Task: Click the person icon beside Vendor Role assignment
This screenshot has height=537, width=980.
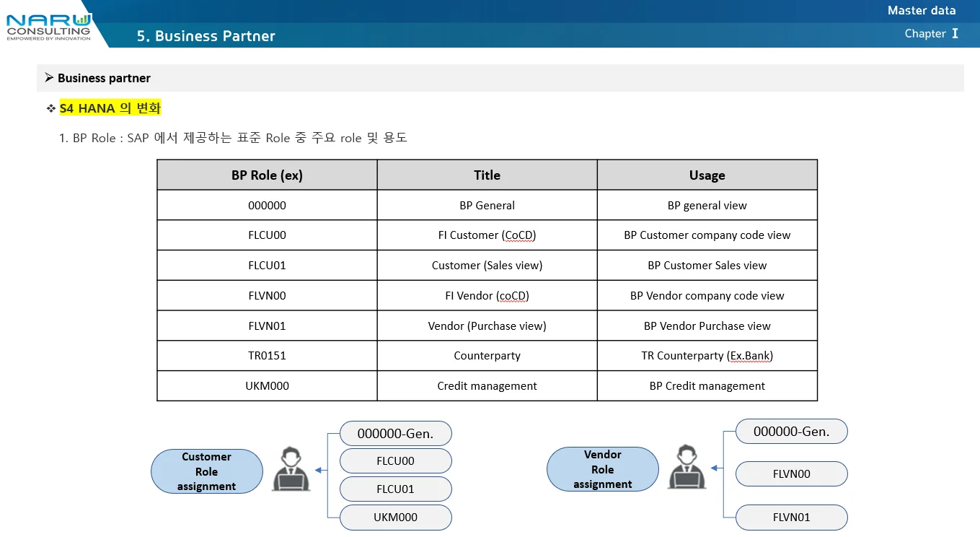Action: pyautogui.click(x=687, y=468)
